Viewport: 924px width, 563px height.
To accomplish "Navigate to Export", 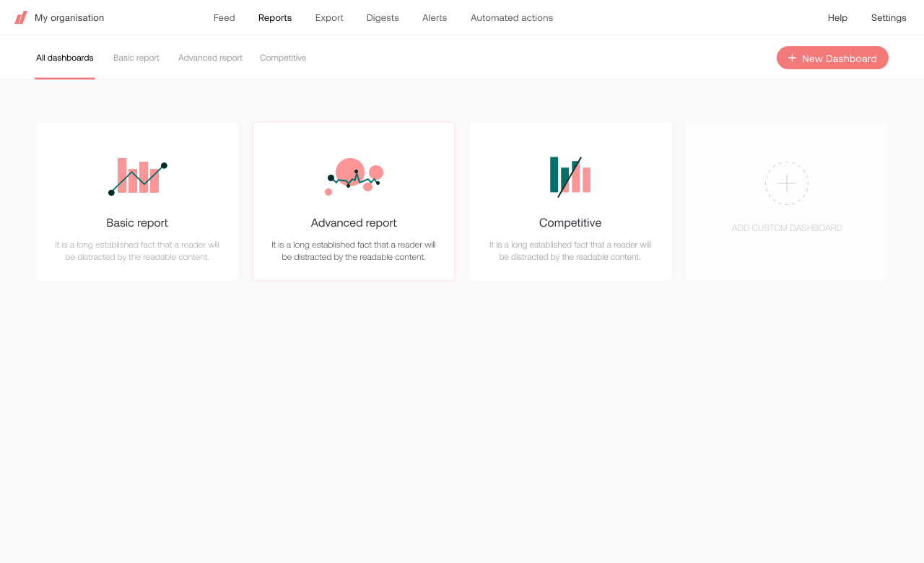I will pos(329,18).
